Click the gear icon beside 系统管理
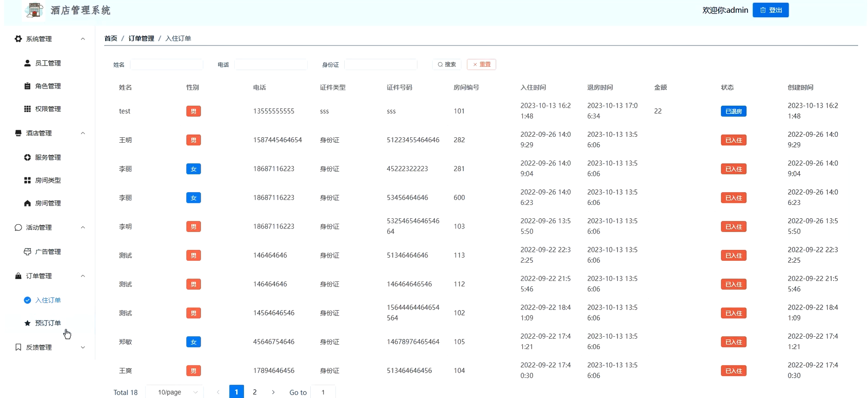Screen dimensions: 868x398 pyautogui.click(x=18, y=39)
